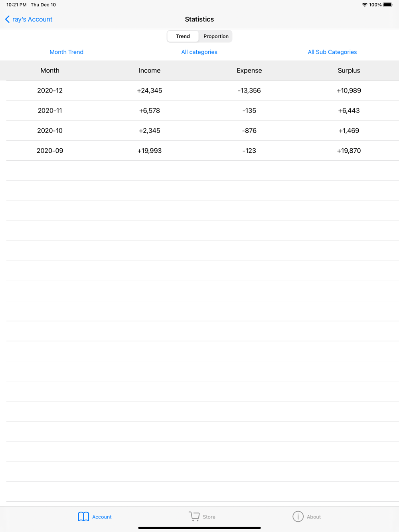
Task: Tap the +24,345 income value
Action: click(149, 91)
